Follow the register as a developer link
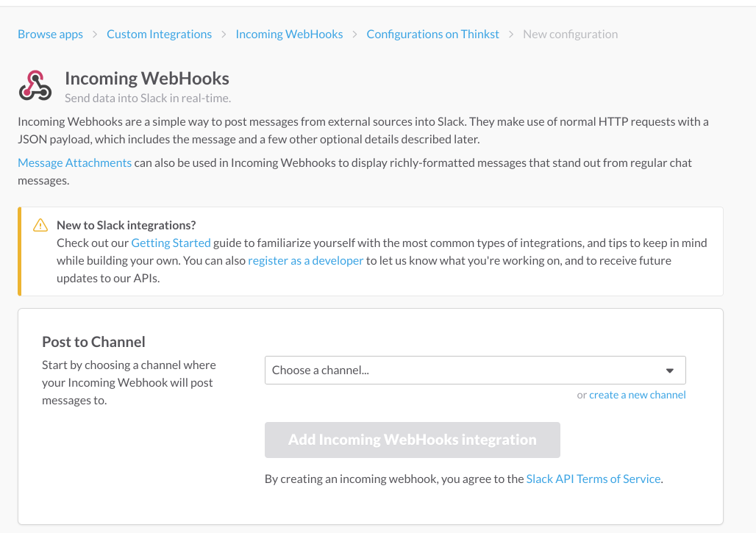The height and width of the screenshot is (533, 756). tap(306, 260)
